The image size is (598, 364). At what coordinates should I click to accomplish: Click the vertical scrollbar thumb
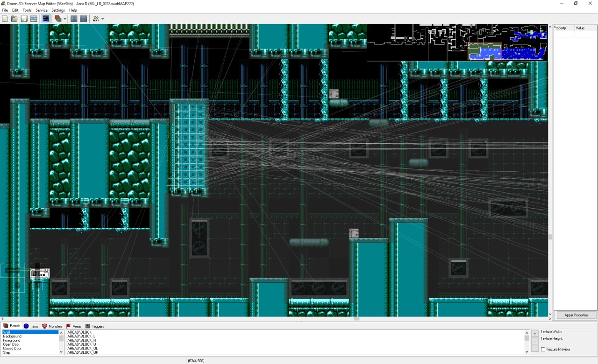click(x=550, y=237)
